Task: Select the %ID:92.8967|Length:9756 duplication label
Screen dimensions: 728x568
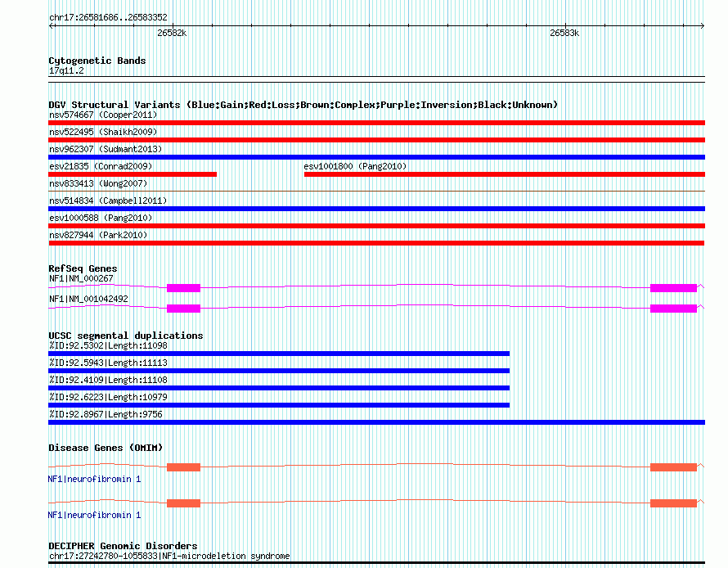Action: point(106,414)
